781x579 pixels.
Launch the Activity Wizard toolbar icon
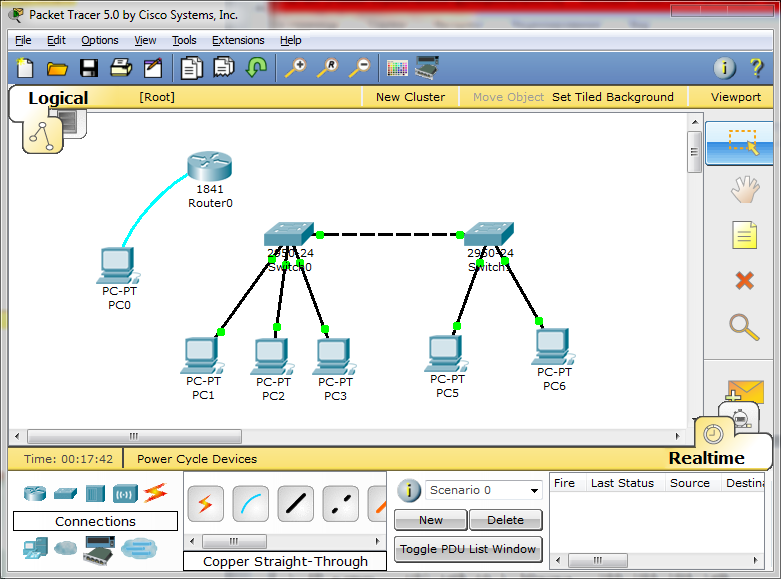[153, 68]
